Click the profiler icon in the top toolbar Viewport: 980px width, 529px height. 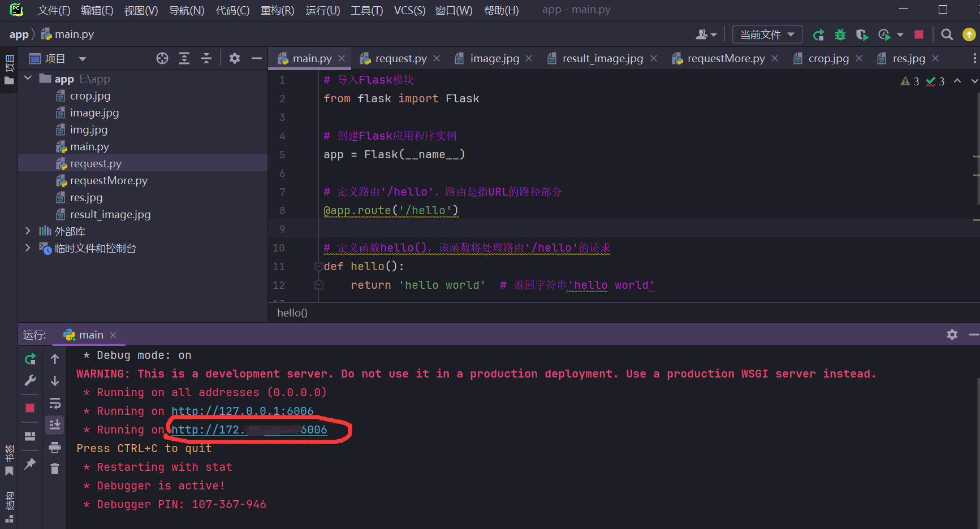point(884,35)
